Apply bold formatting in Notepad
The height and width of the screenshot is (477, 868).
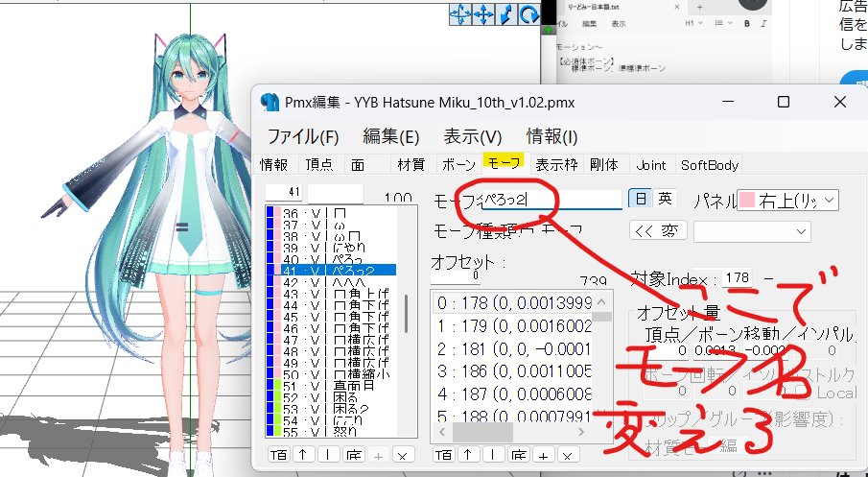(x=747, y=24)
